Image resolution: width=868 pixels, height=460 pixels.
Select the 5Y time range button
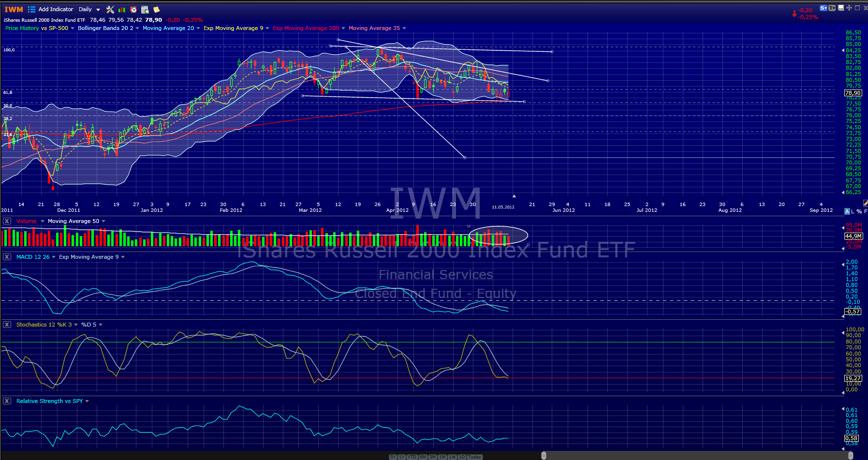pyautogui.click(x=393, y=457)
